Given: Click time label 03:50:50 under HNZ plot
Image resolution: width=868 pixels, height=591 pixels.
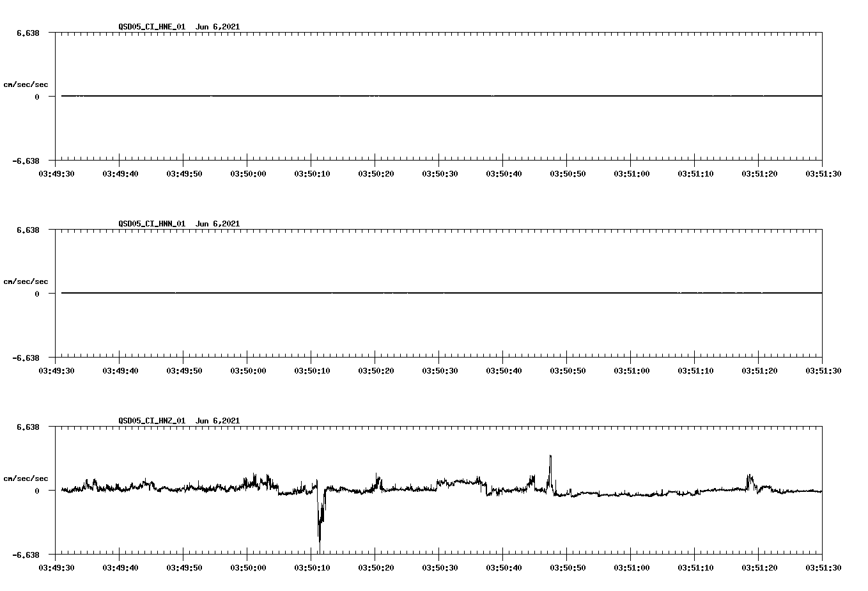Looking at the screenshot, I should [568, 568].
